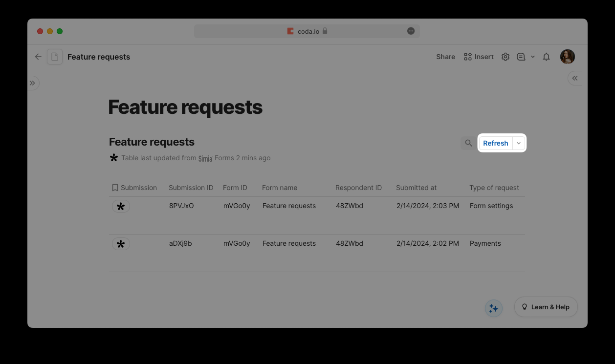View notifications bell
This screenshot has width=615, height=364.
(547, 57)
